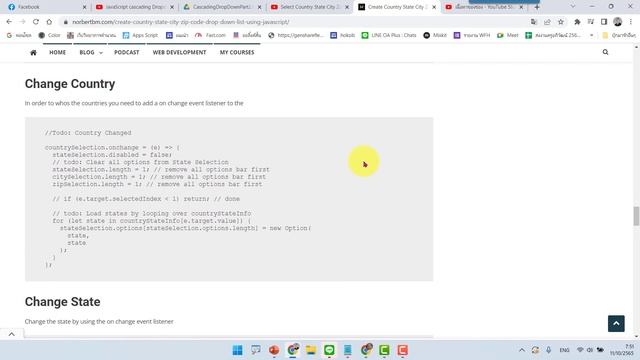The image size is (640, 360).
Task: Open the Extensions puzzle icon
Action: pyautogui.click(x=577, y=22)
